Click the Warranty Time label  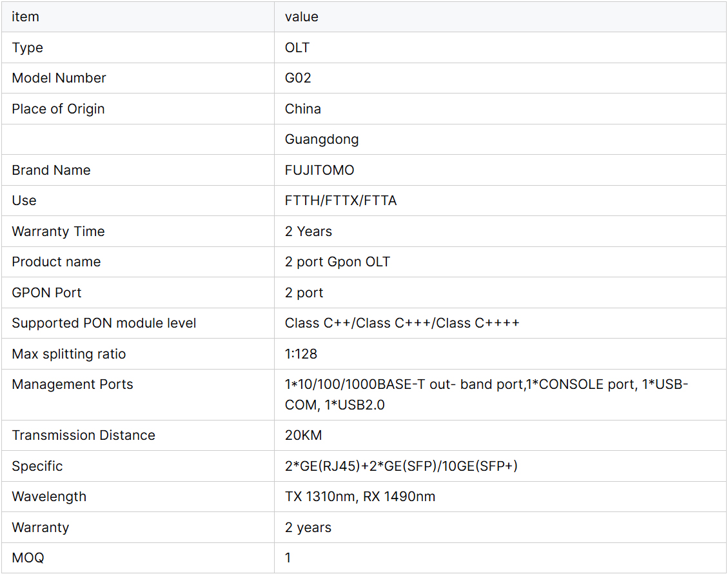click(58, 232)
